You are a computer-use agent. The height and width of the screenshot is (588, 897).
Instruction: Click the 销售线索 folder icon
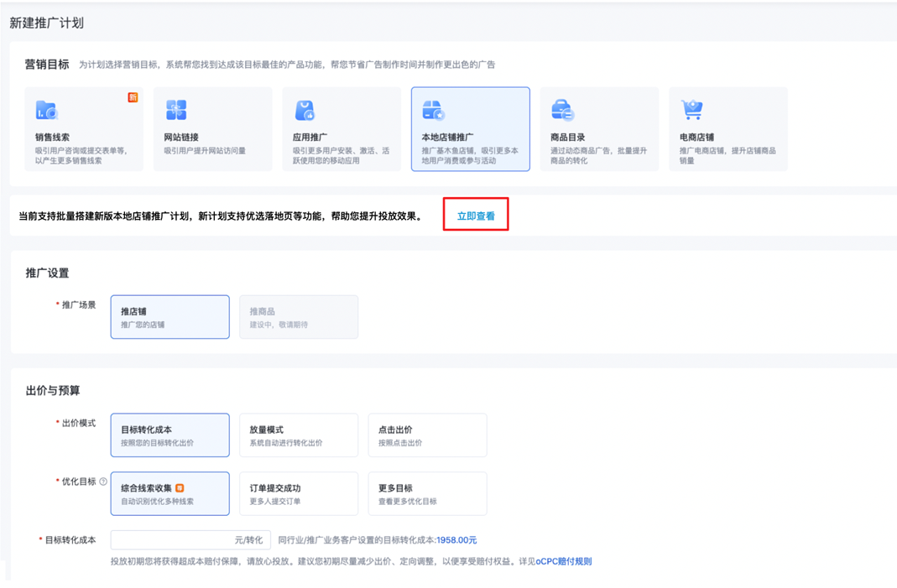tap(46, 110)
